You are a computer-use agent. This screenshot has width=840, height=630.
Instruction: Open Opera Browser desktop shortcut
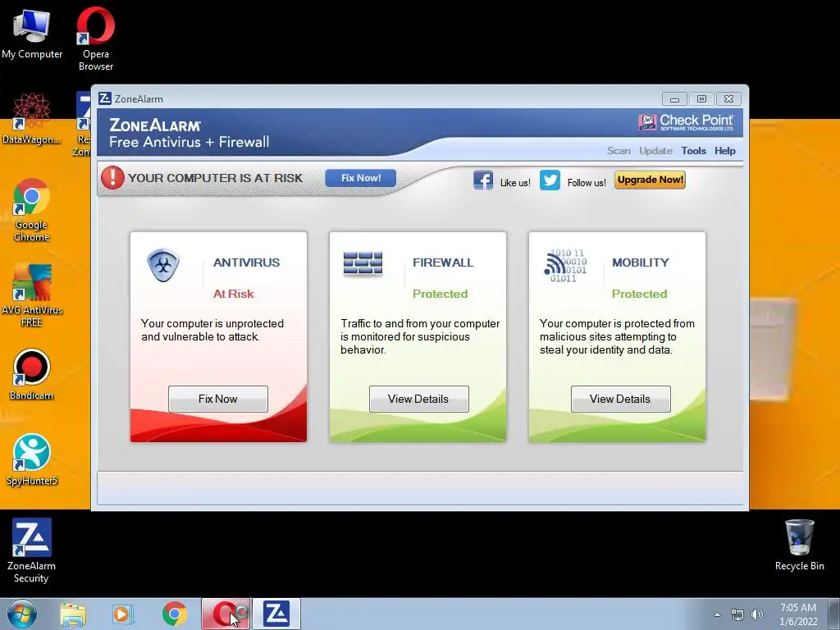pos(95,39)
